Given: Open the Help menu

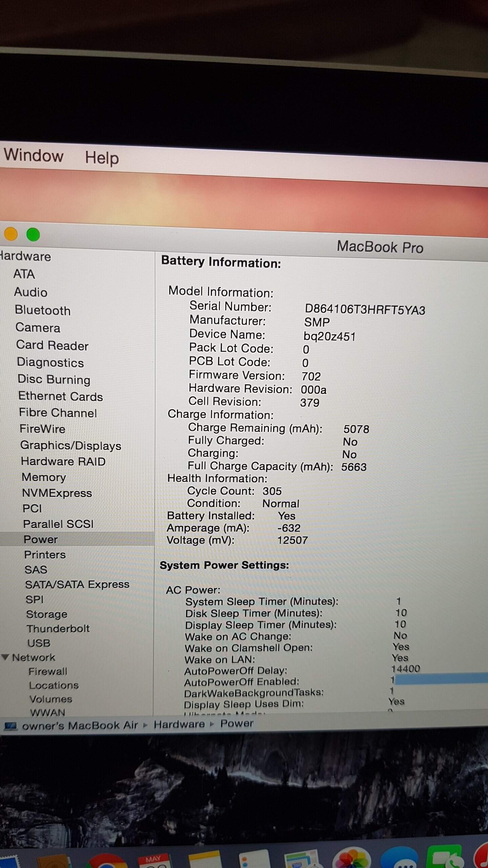Looking at the screenshot, I should (x=102, y=158).
